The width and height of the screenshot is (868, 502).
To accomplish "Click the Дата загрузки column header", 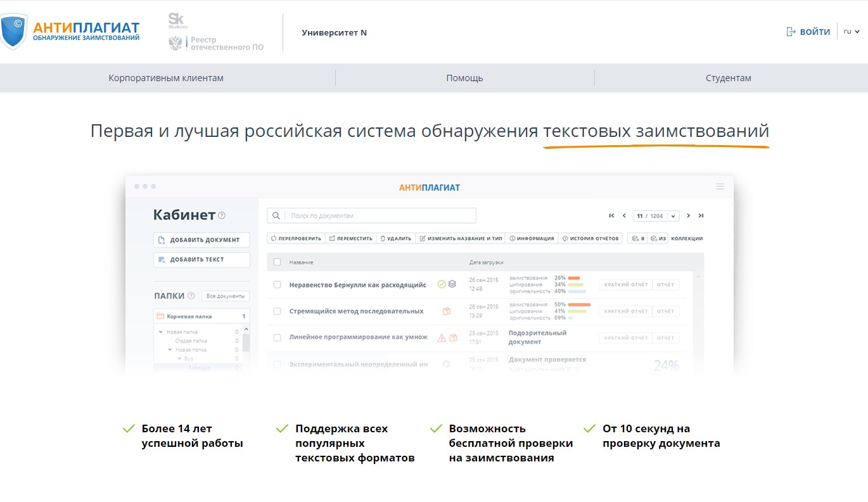I will [x=487, y=262].
